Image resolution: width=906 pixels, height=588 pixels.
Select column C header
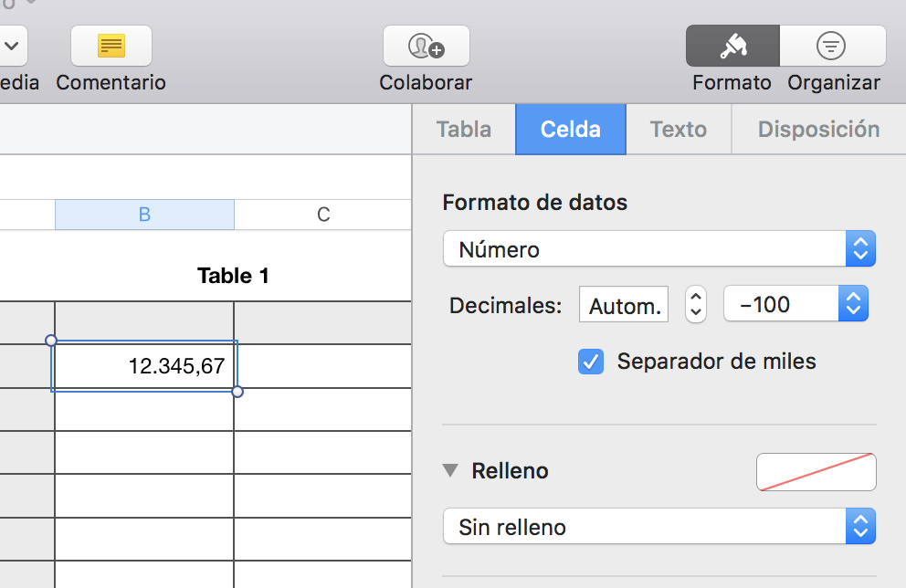click(x=323, y=215)
